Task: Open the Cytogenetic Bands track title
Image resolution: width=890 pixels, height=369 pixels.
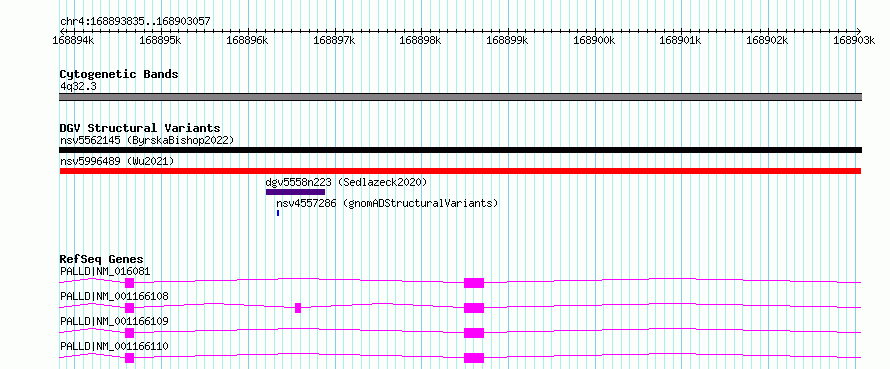Action: click(x=119, y=74)
